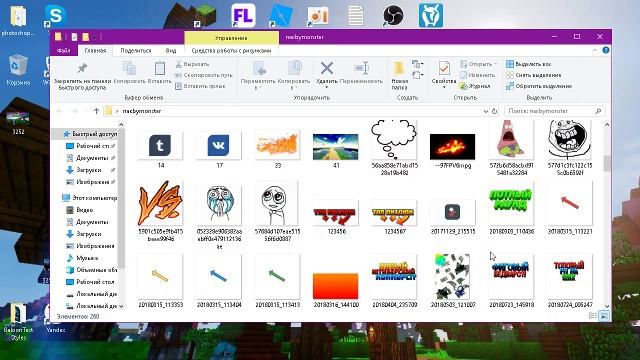Click the Paste clipboard icon

[x=160, y=68]
